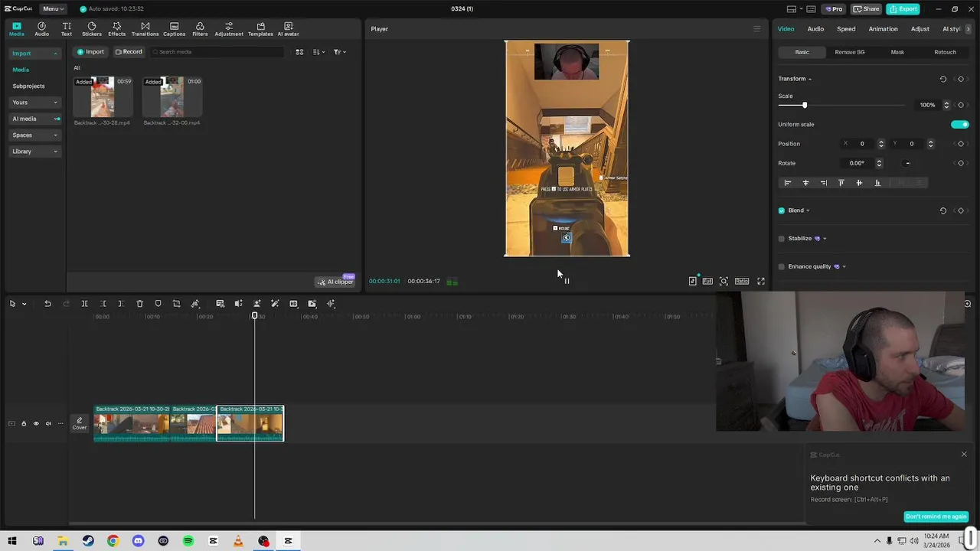Select the first Backtrack media thumbnail
The image size is (980, 551).
point(103,96)
